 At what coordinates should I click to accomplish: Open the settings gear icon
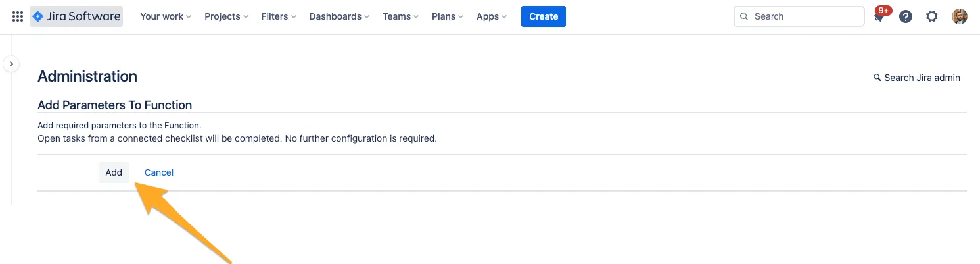point(932,17)
